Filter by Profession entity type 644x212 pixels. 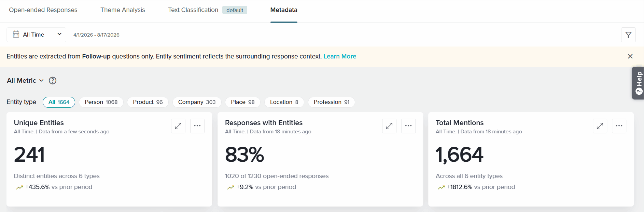click(331, 102)
